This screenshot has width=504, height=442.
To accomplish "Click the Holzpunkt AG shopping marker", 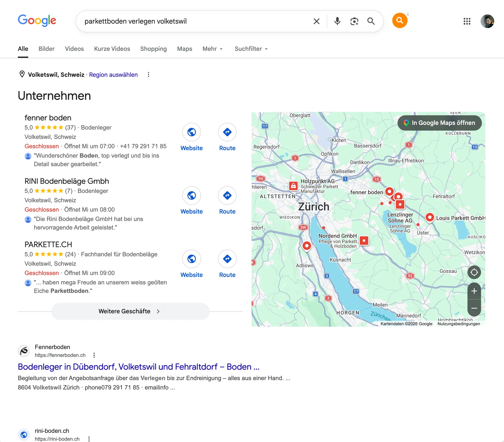I will coord(293,185).
